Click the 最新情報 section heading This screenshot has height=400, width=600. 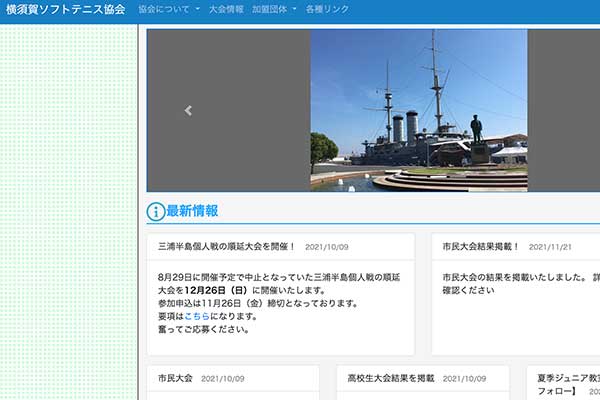point(192,211)
